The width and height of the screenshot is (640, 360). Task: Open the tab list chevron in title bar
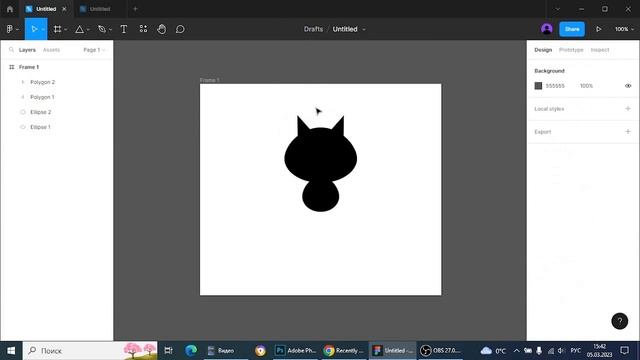click(558, 9)
